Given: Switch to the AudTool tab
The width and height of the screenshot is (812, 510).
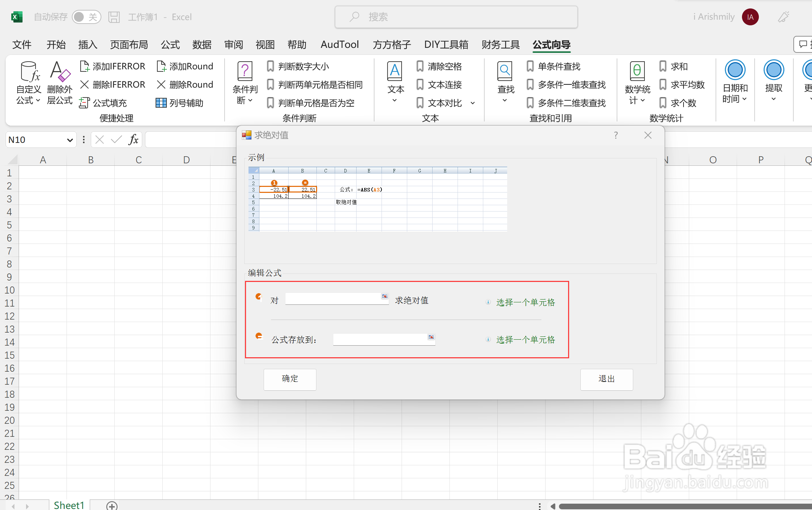Looking at the screenshot, I should click(340, 45).
